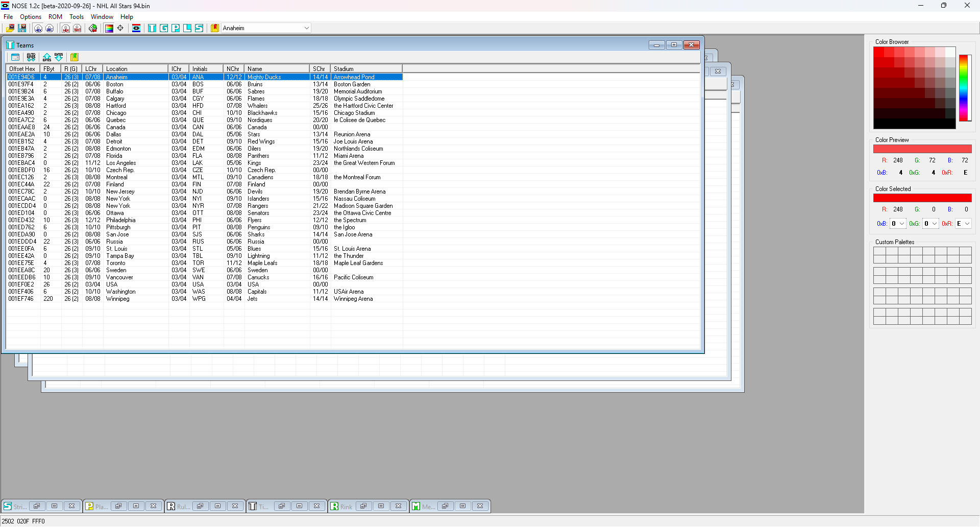
Task: Toggle blue HEX number display button
Action: (x=38, y=28)
